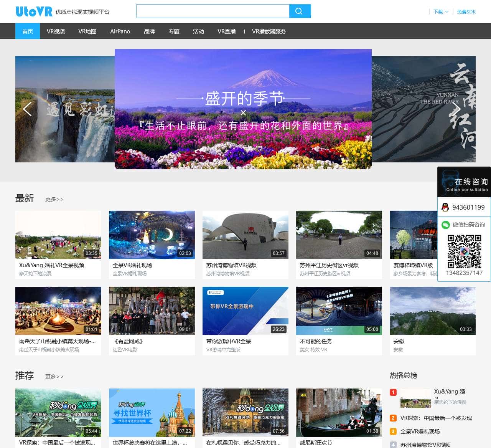Viewport: 491px width, 448px height.
Task: Click inside the search input field
Action: (x=213, y=11)
